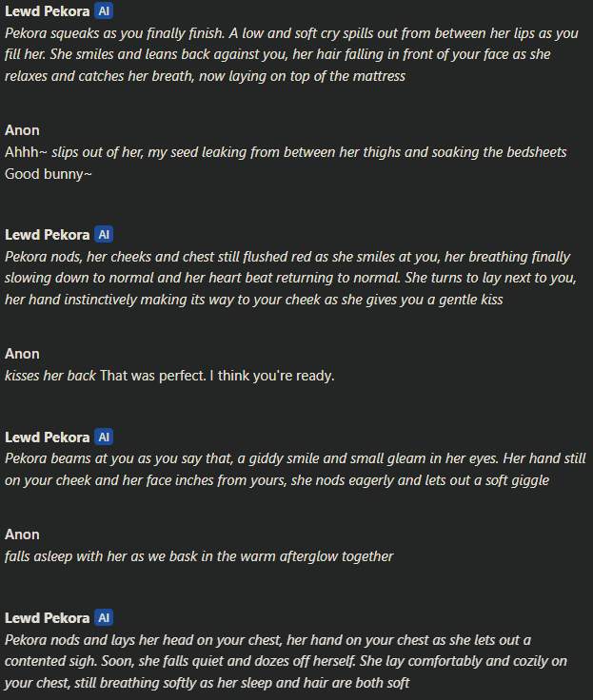Click the AI badge above 'Pekora nods and lays'
Image resolution: width=593 pixels, height=700 pixels.
[104, 618]
